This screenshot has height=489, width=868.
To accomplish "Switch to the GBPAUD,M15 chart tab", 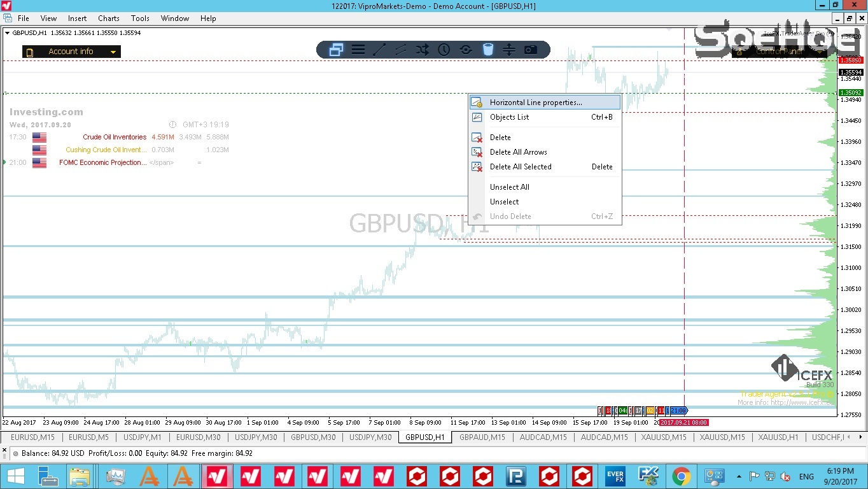I will pyautogui.click(x=482, y=437).
